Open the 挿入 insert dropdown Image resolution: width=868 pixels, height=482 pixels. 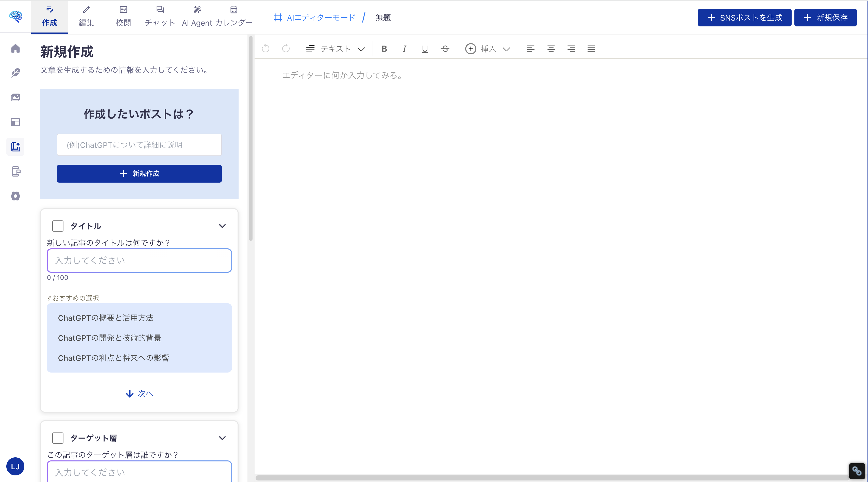(488, 49)
